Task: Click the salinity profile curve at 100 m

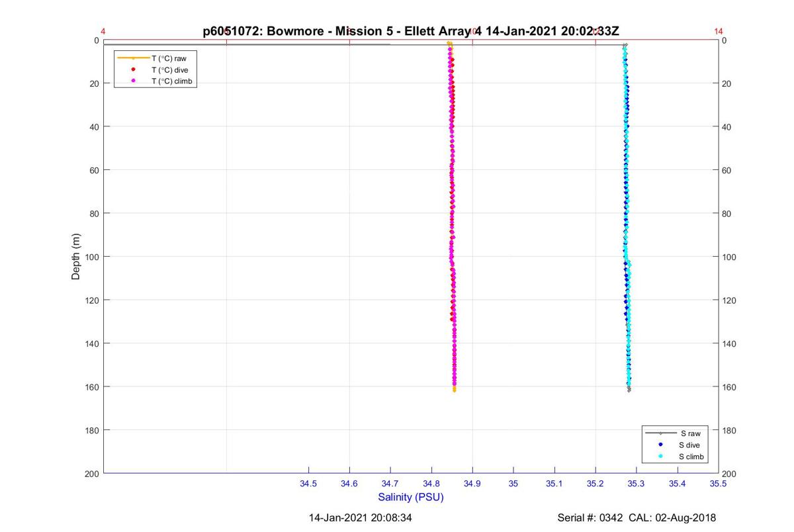Action: tap(627, 257)
